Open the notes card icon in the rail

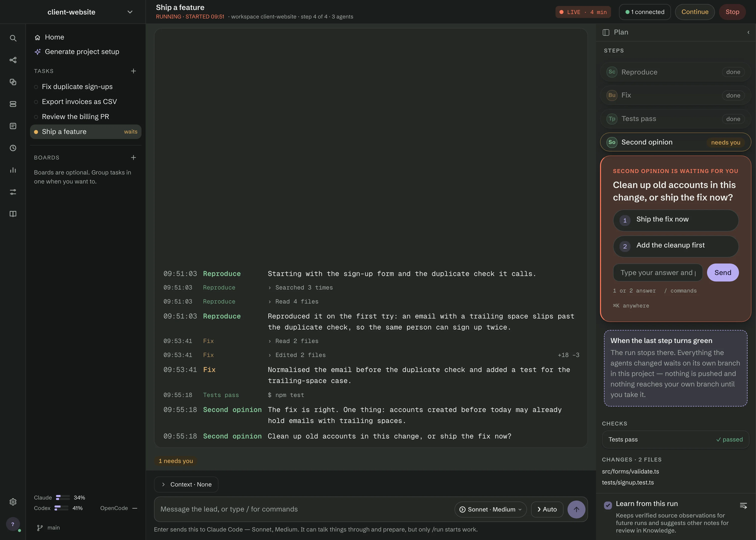13,126
